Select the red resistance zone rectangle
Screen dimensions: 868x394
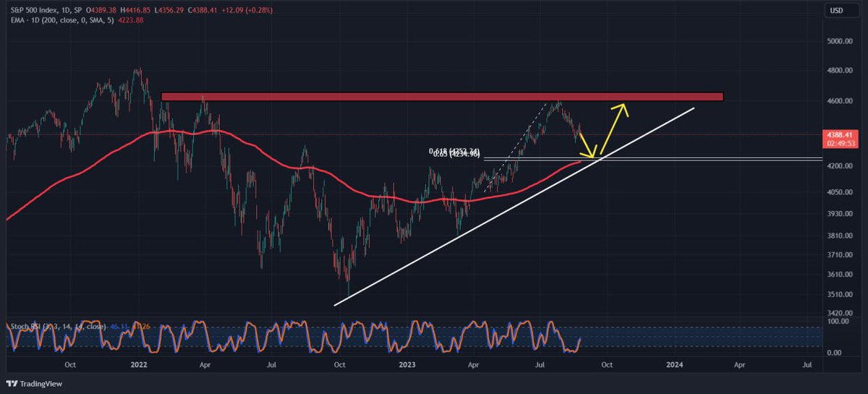pos(442,96)
